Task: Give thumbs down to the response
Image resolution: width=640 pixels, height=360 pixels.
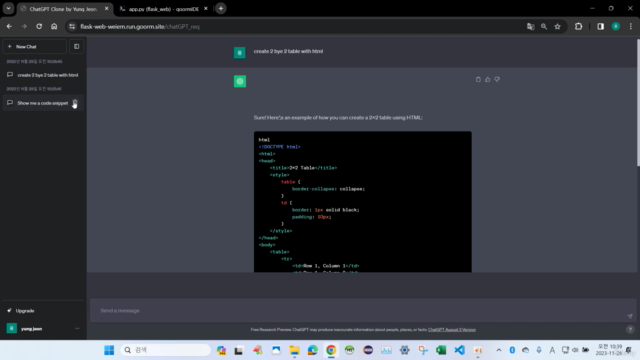Action: (x=497, y=79)
